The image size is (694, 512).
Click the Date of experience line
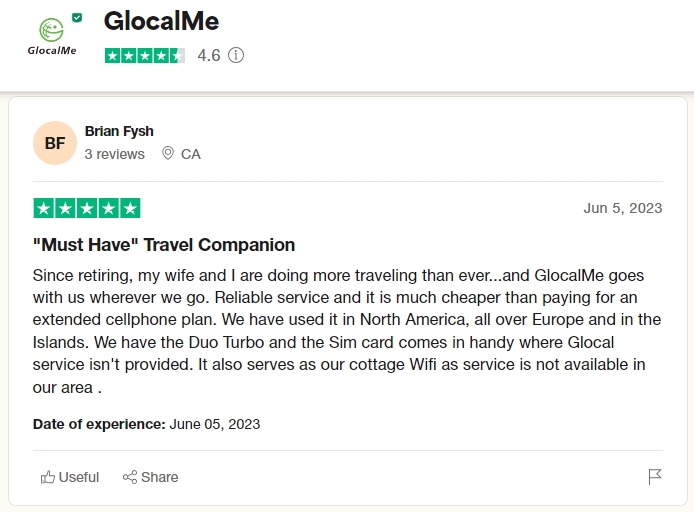tap(146, 424)
